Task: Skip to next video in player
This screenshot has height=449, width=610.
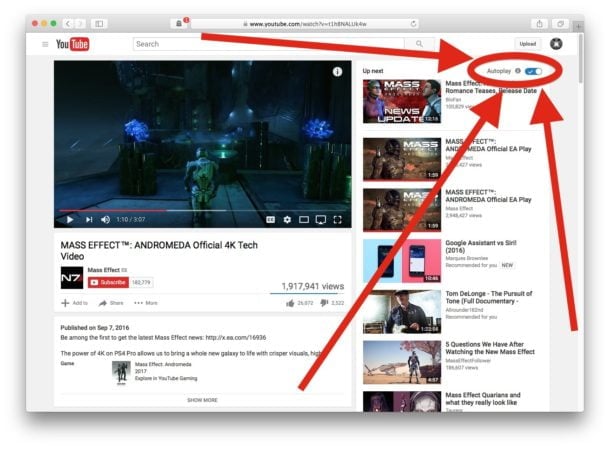Action: point(89,219)
